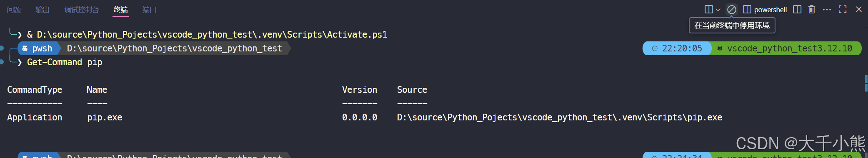Screen dimensions: 868x158
Task: Open the 端口 tab
Action: coord(149,10)
